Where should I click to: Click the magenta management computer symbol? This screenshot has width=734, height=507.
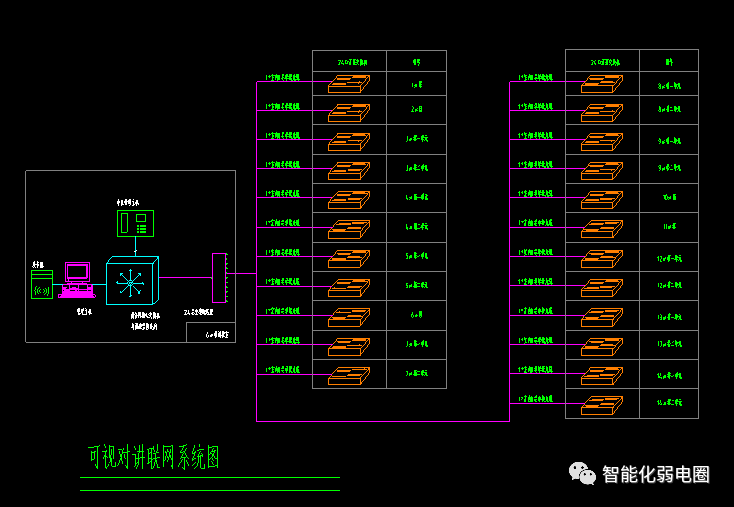point(77,280)
